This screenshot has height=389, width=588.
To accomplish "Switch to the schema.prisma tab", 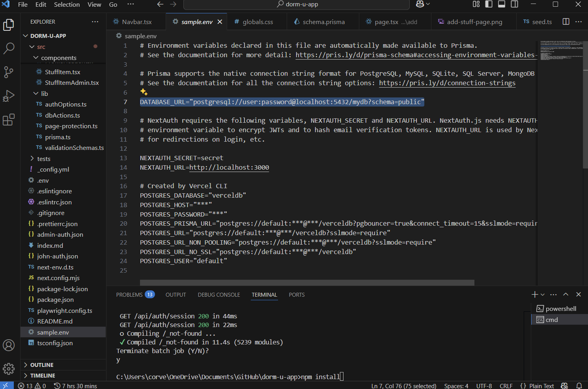I will click(323, 22).
